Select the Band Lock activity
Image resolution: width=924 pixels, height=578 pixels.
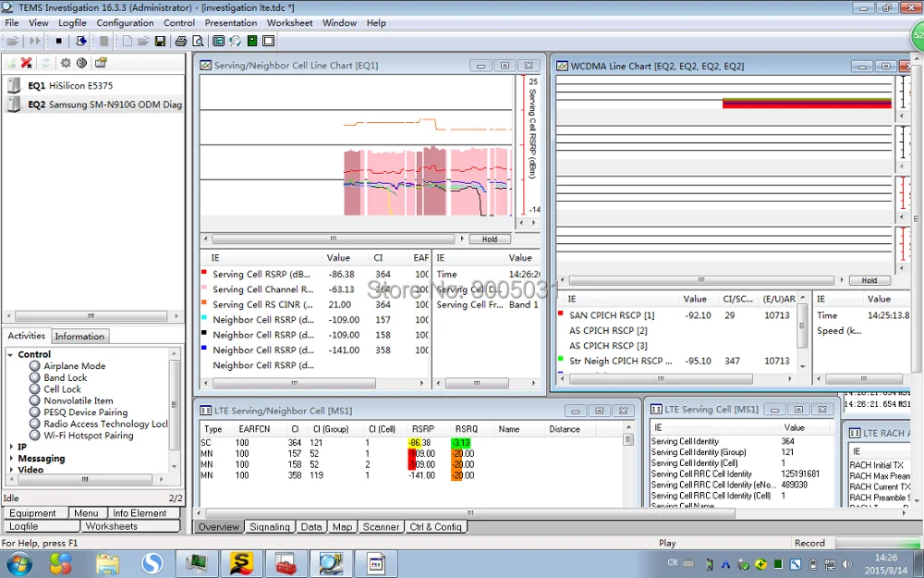[x=65, y=377]
